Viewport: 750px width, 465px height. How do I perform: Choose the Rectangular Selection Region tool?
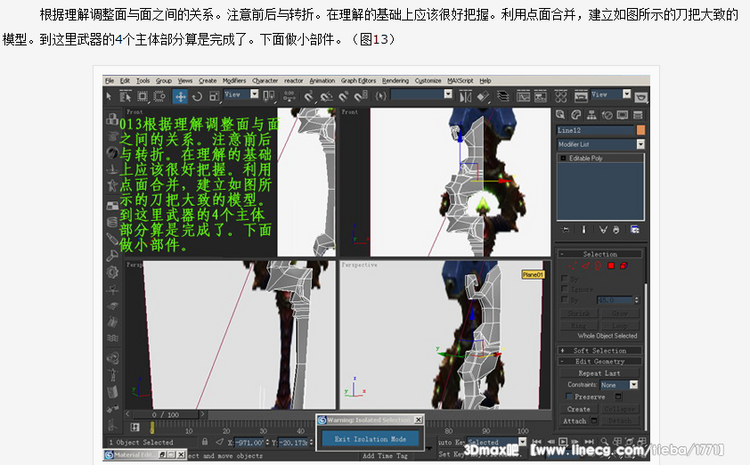(x=143, y=97)
